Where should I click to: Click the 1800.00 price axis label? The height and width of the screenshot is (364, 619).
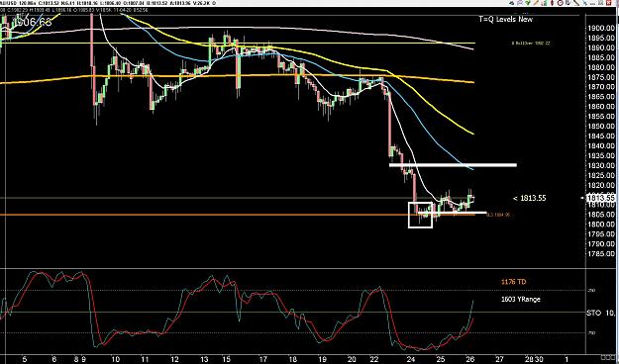[x=601, y=225]
